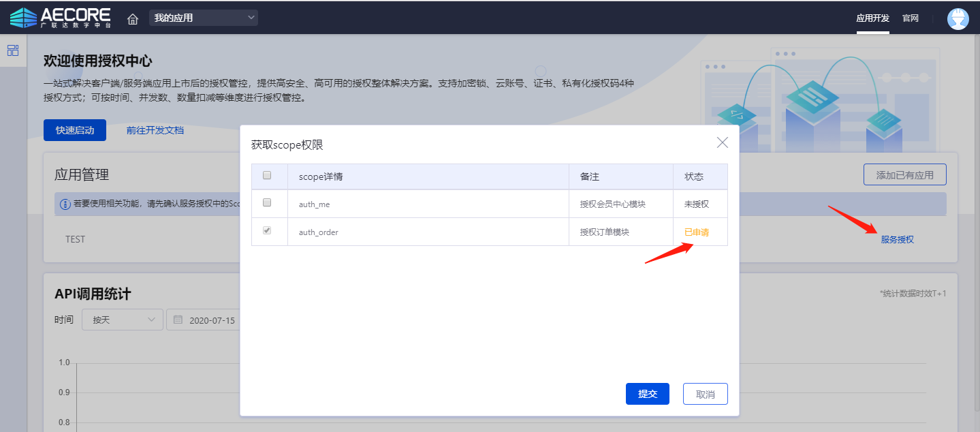Click the sidebar dashboard grid icon
The image size is (980, 432).
pos(13,50)
